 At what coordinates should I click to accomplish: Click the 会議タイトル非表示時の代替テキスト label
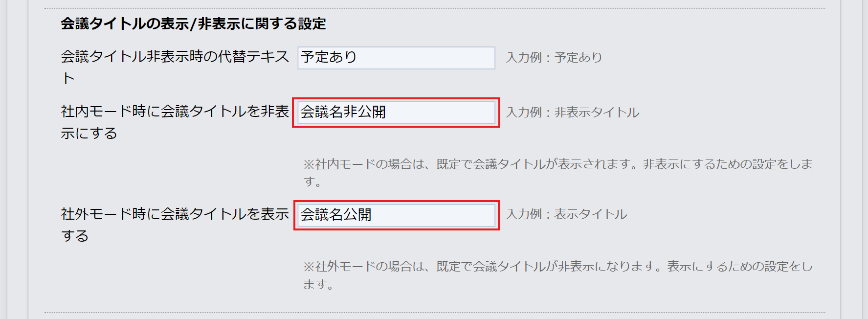point(175,57)
